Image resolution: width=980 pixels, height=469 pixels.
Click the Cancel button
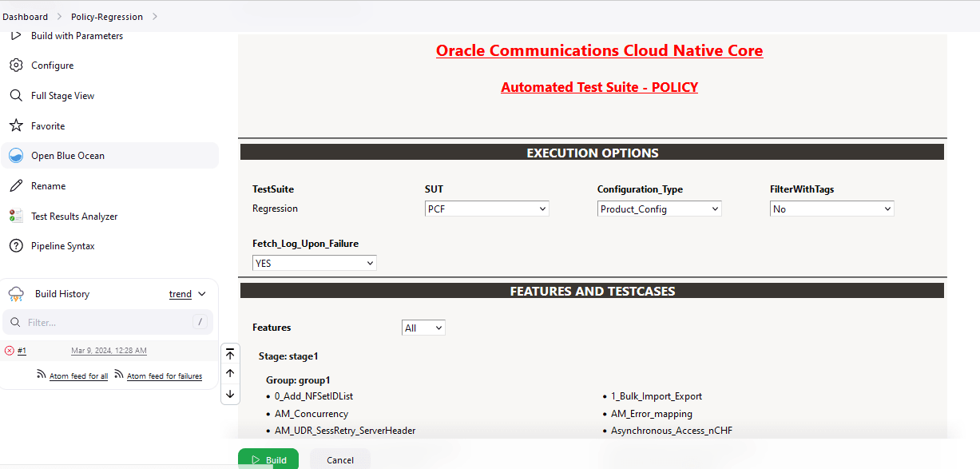point(340,459)
